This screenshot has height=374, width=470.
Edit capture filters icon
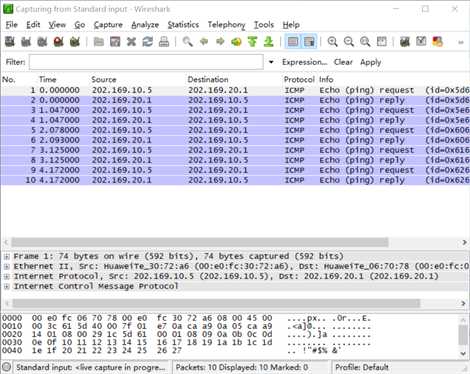click(405, 42)
